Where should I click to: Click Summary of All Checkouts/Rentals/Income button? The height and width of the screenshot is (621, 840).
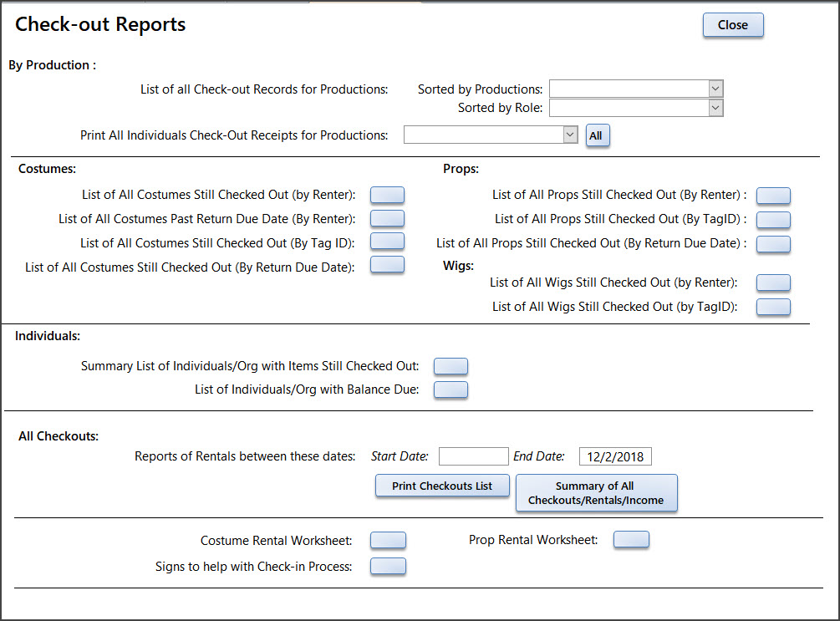point(596,493)
